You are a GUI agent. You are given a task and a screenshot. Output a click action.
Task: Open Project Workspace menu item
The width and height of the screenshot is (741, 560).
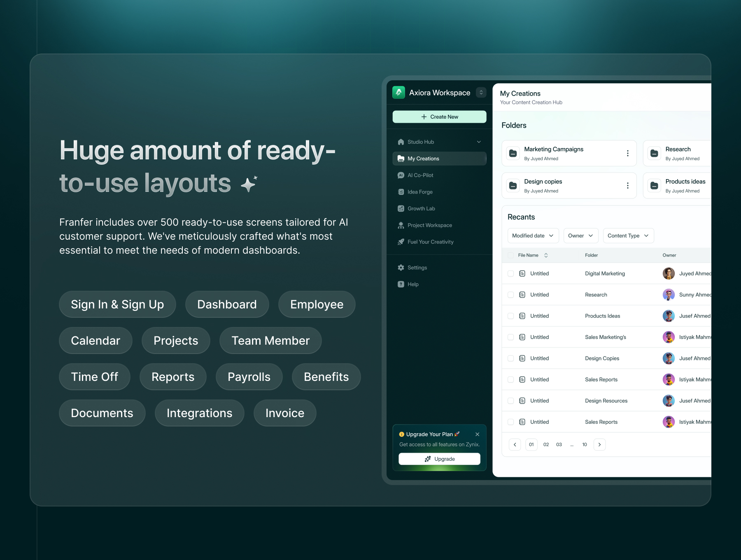tap(439, 225)
